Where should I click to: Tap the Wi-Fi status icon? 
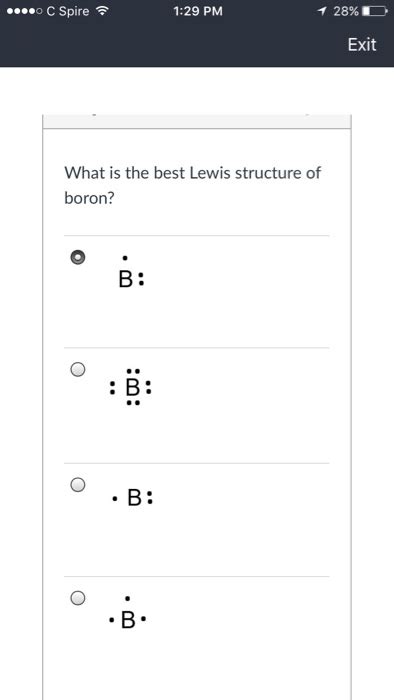coord(103,12)
